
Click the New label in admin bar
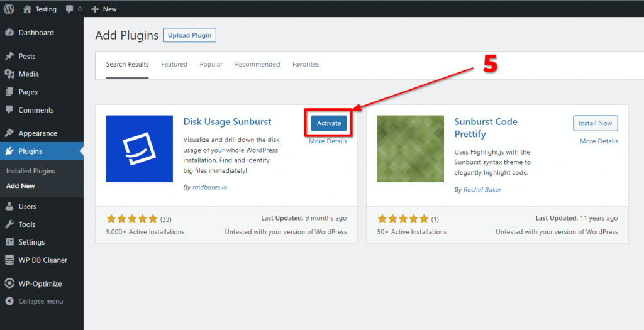point(109,9)
